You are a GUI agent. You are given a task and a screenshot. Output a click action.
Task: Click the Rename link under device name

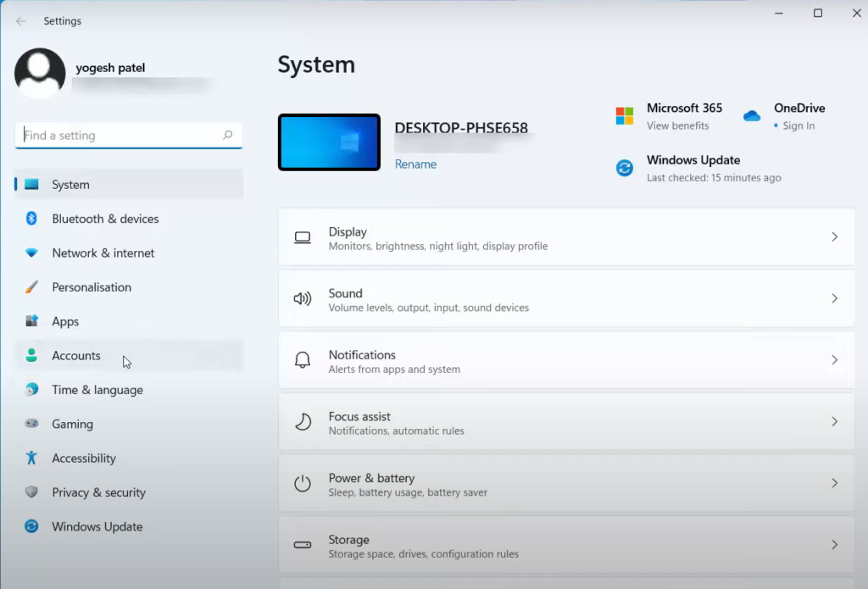click(415, 164)
